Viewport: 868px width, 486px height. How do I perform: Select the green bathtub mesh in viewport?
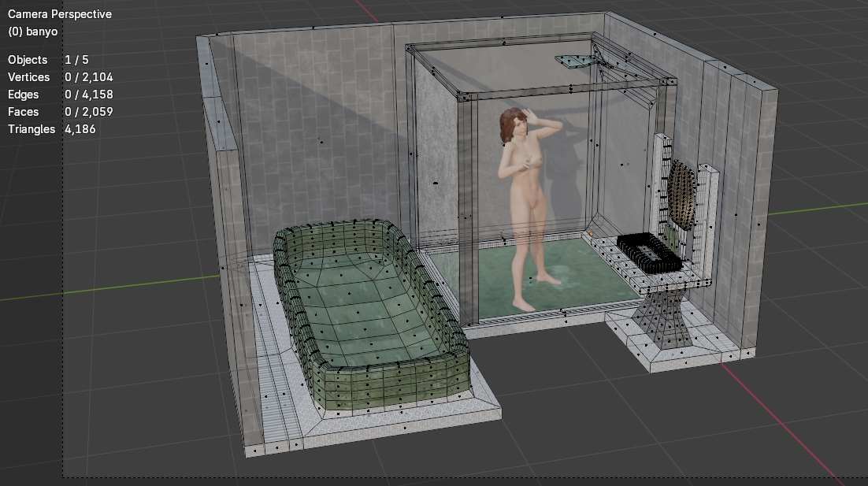coord(371,316)
